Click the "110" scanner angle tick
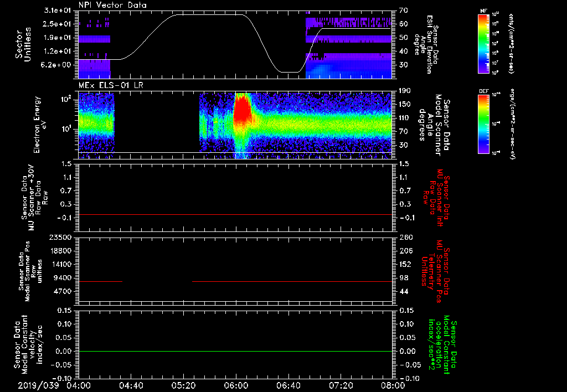 (405, 118)
